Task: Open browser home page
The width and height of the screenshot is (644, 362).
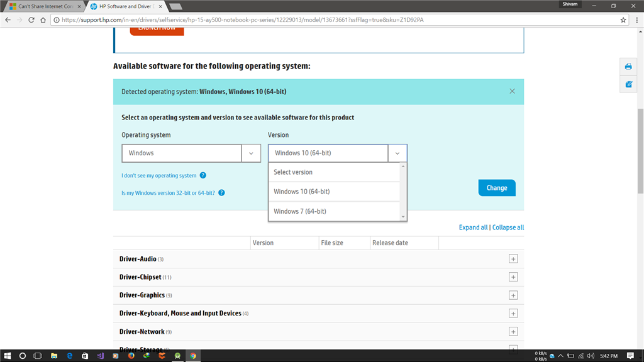Action: [43, 19]
